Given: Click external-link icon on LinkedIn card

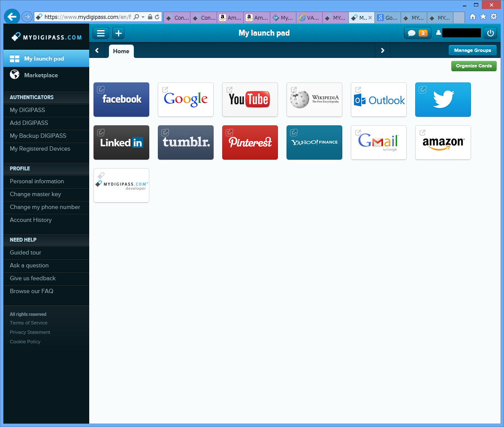Looking at the screenshot, I should (x=101, y=132).
